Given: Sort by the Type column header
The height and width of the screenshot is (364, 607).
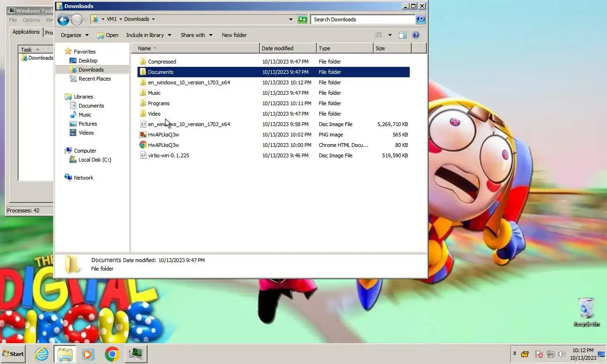Looking at the screenshot, I should 345,48.
